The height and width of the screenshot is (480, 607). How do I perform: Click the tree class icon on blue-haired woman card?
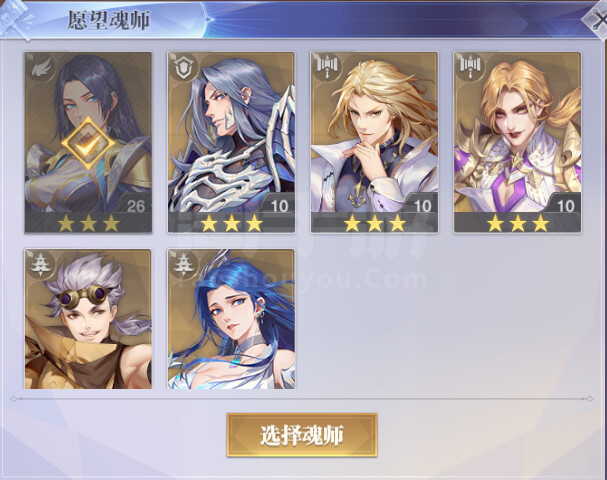184,265
